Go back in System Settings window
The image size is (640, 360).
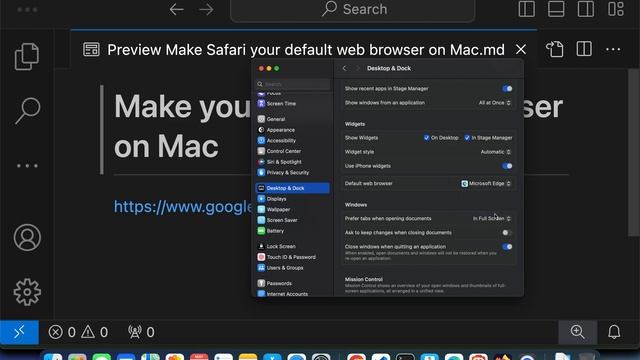click(x=344, y=68)
